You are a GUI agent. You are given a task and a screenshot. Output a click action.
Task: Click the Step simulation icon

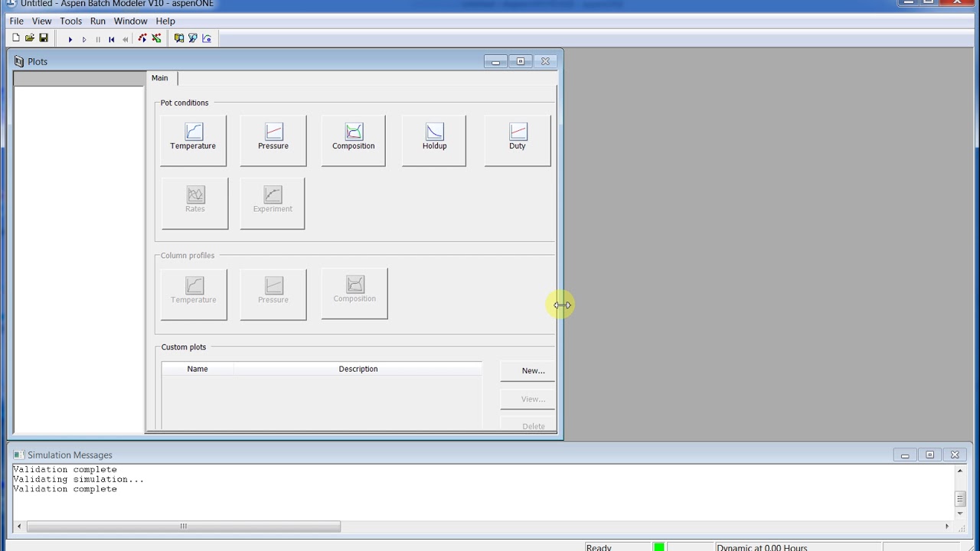[83, 39]
